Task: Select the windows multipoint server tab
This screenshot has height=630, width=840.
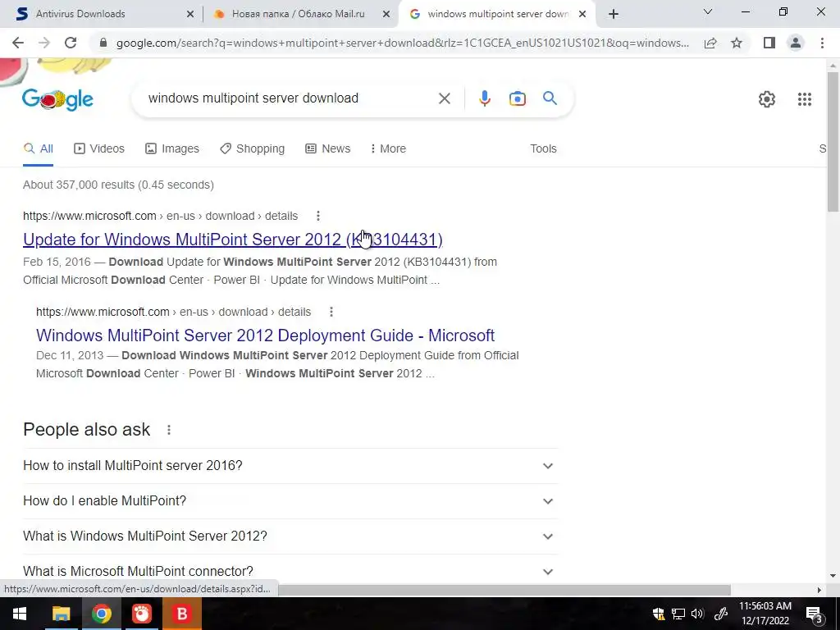Action: [498, 14]
